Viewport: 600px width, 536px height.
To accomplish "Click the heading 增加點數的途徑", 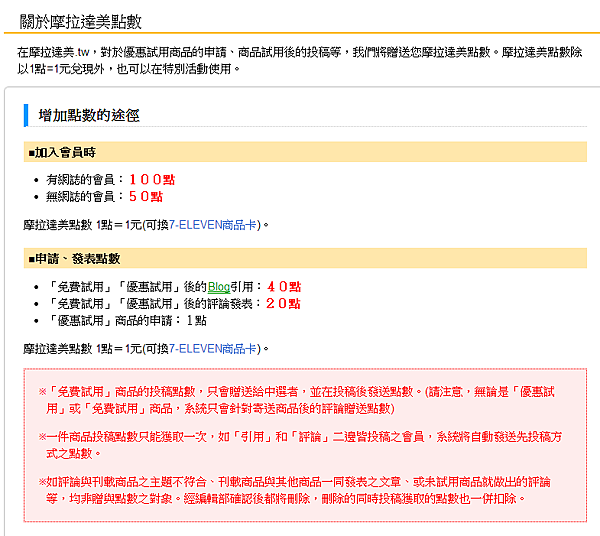I will [89, 115].
